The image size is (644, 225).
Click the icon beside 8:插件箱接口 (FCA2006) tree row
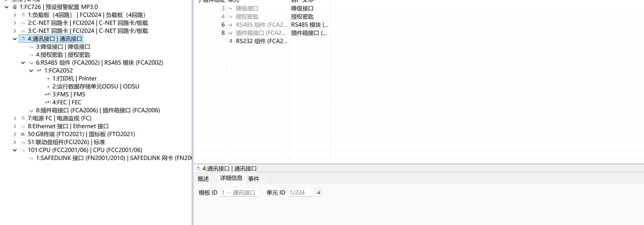click(31, 110)
